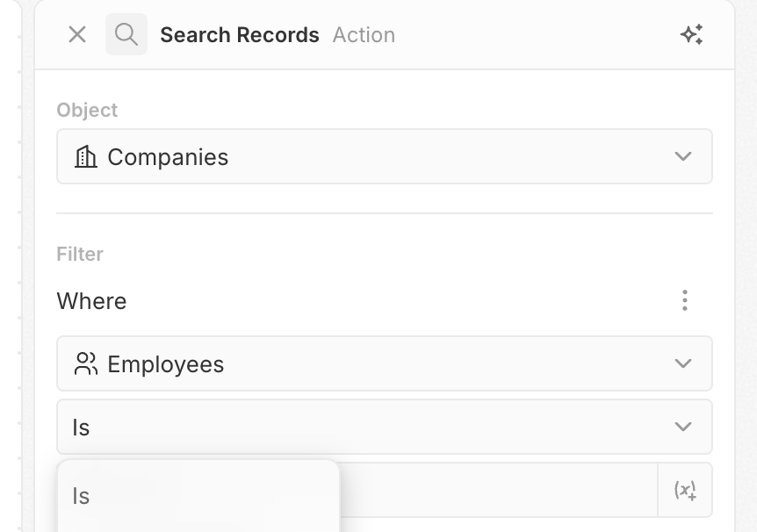Screen dimensions: 757x532
Task: Select the "Is" option in the open list
Action: point(82,497)
